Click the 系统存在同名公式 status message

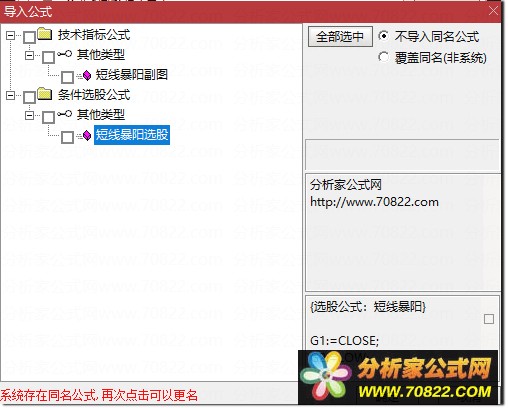click(x=99, y=395)
